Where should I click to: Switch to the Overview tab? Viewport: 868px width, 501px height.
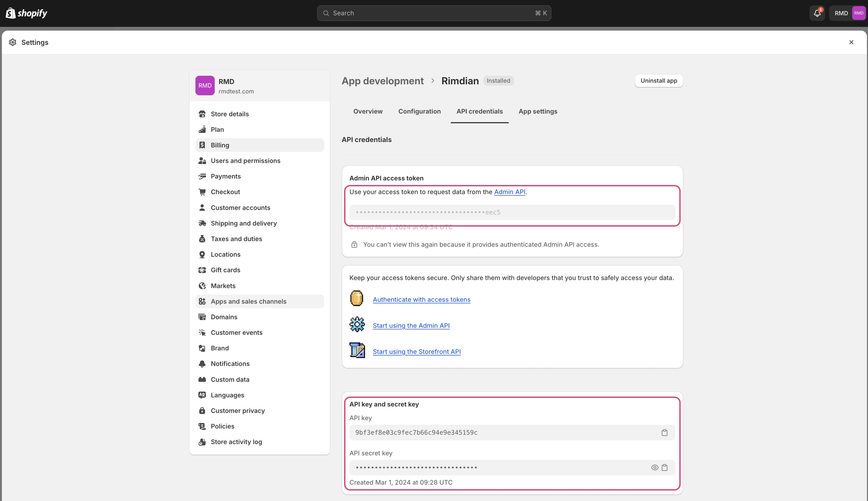(x=368, y=111)
